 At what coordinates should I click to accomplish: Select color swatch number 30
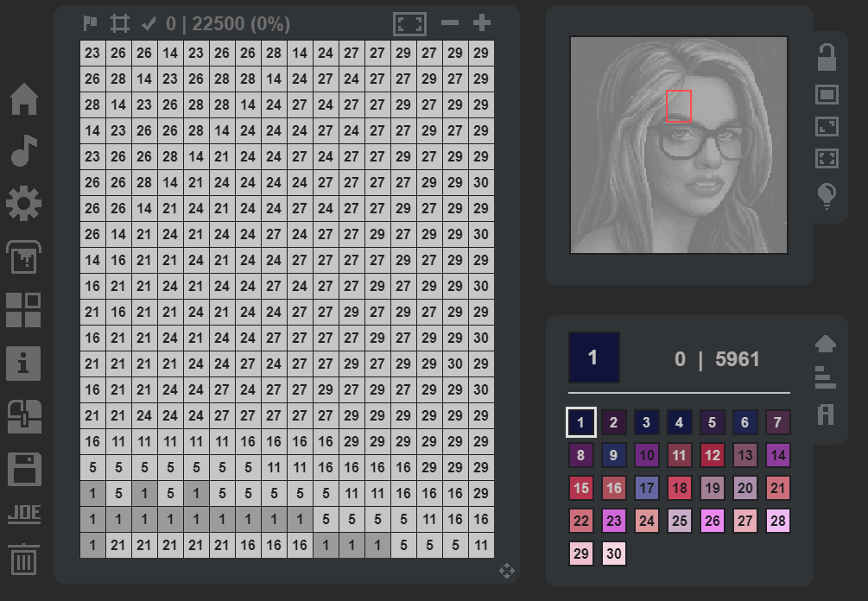click(613, 554)
